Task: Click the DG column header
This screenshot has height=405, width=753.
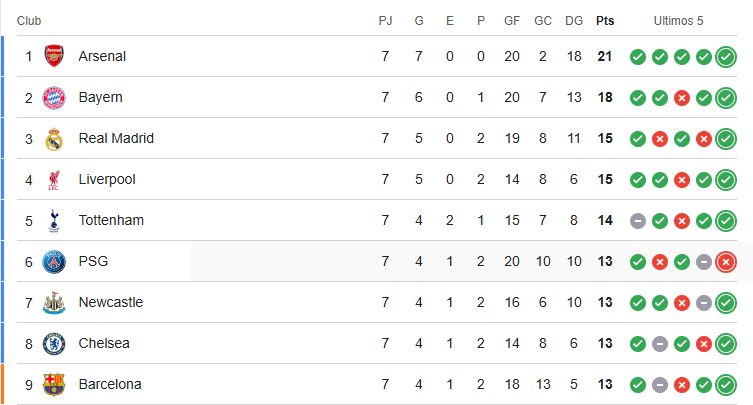Action: [574, 20]
